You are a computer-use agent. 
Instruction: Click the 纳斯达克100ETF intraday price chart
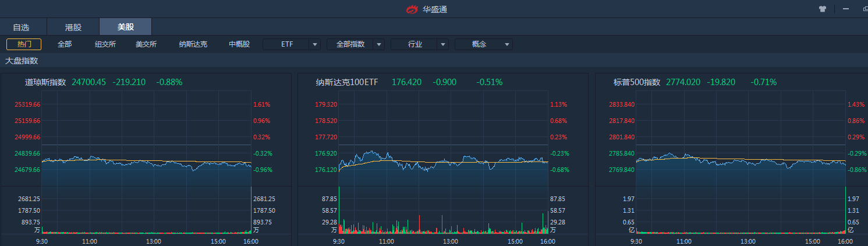[444, 139]
